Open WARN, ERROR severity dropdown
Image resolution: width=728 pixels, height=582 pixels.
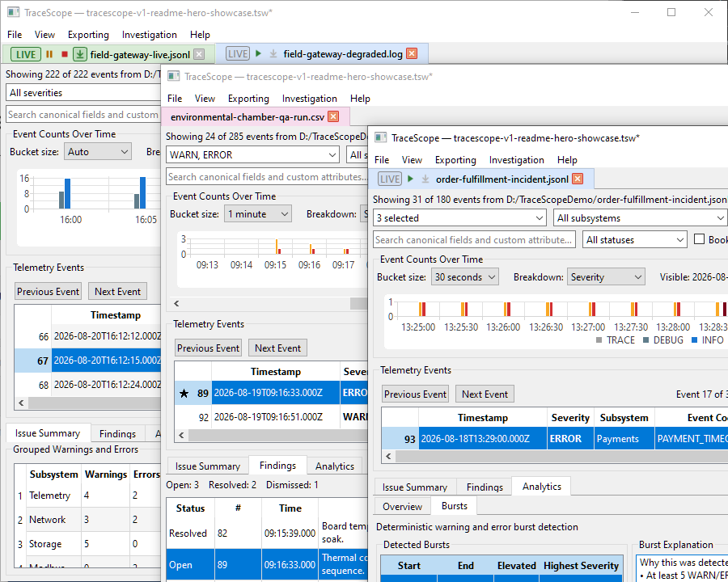point(252,154)
